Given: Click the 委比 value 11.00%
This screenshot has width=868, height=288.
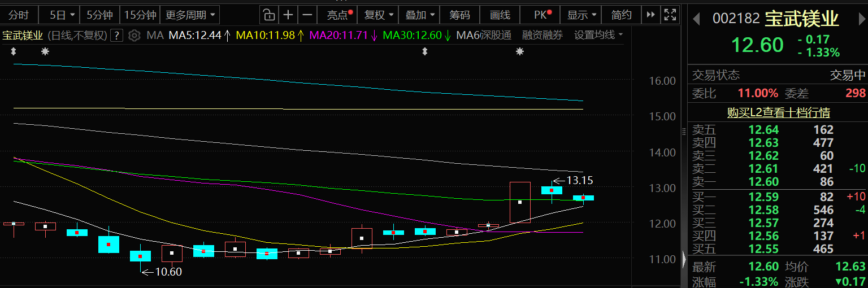Looking at the screenshot, I should 758,93.
